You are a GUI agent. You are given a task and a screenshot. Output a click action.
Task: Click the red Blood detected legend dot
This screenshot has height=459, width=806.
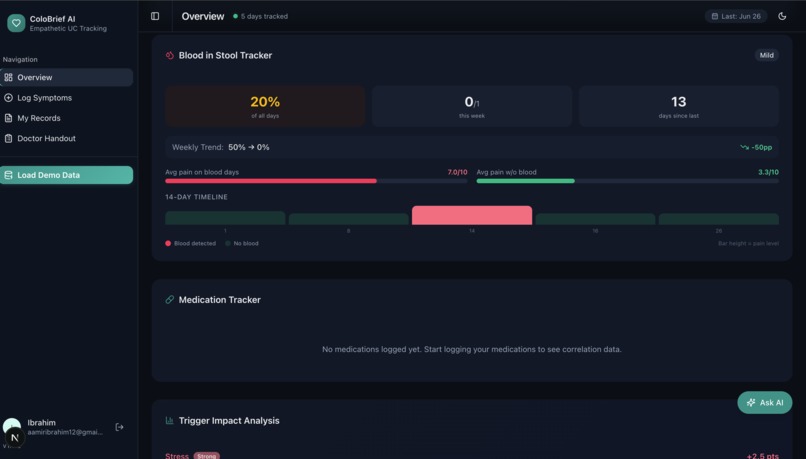coord(168,244)
